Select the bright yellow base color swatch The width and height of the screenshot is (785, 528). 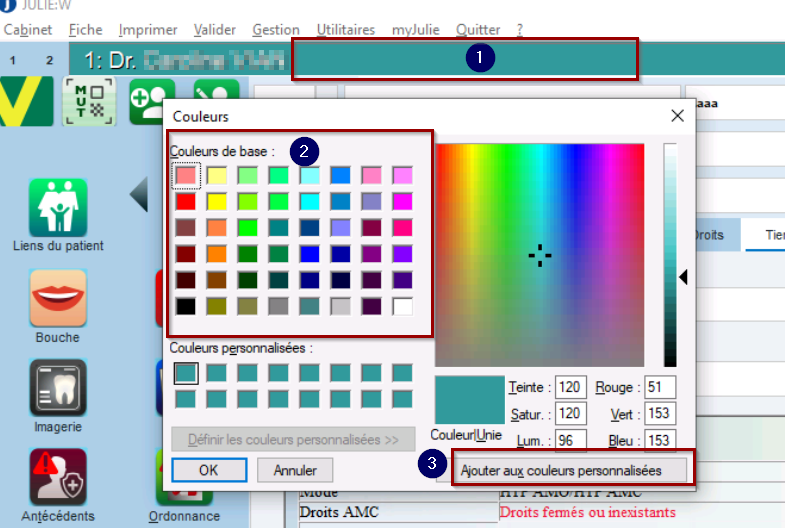217,201
